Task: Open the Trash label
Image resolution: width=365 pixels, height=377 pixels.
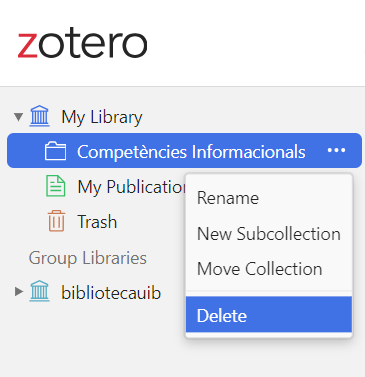Action: pyautogui.click(x=97, y=222)
